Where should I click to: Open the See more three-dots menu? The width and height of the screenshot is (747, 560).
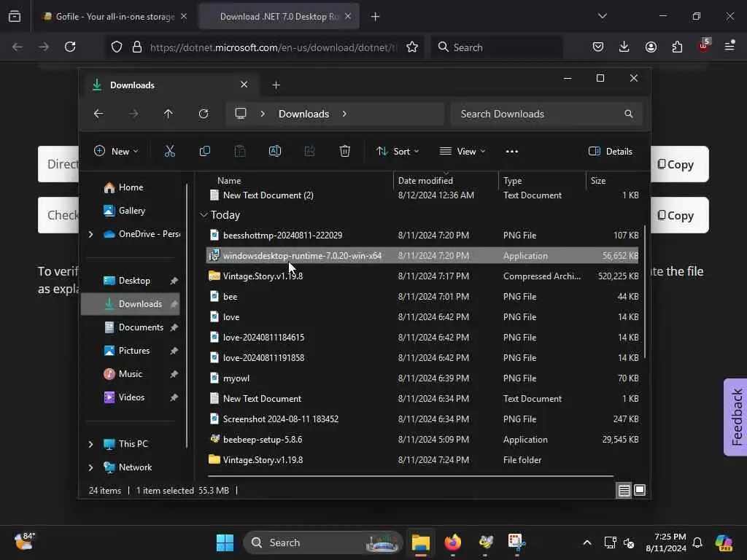(511, 152)
